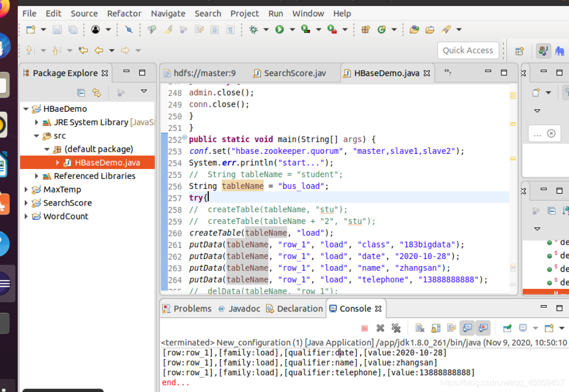569x392 pixels.
Task: Click the Thunderbird icon in Ubuntu dock
Action: point(5,46)
